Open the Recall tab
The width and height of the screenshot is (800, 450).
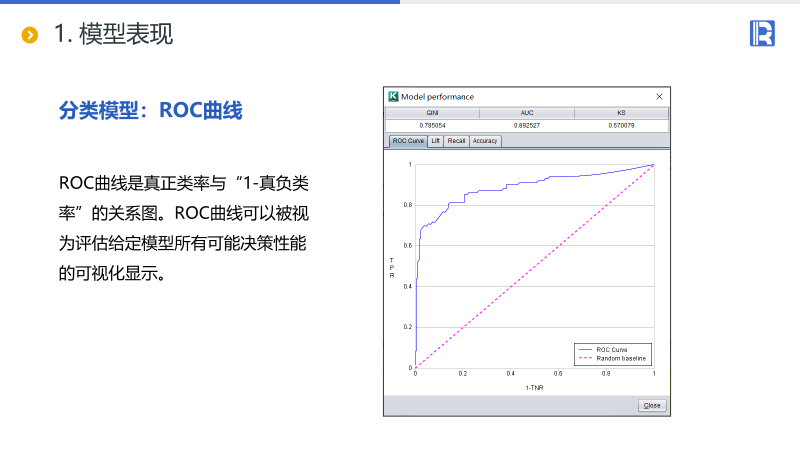456,141
